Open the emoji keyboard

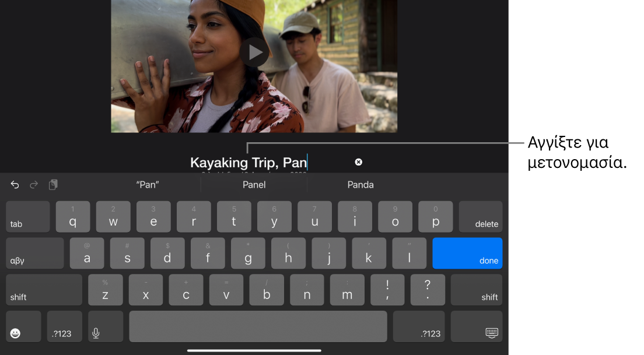pos(23,326)
